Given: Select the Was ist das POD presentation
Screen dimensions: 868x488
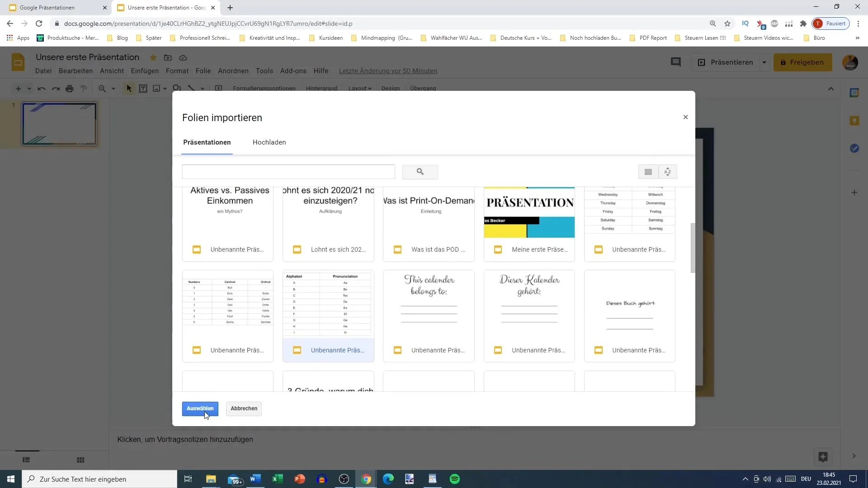Looking at the screenshot, I should (429, 224).
